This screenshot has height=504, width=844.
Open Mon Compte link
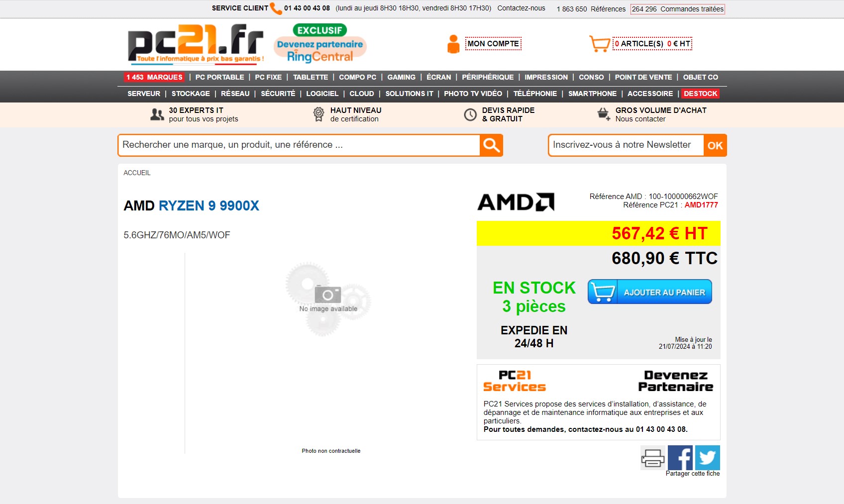[493, 44]
